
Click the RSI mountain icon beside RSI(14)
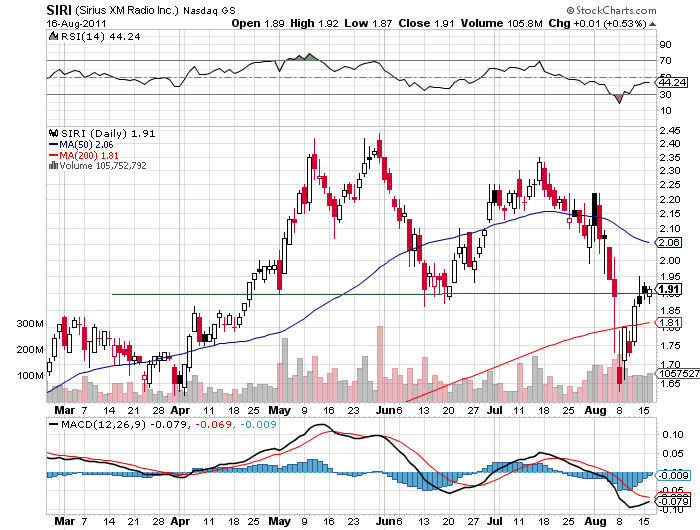pos(53,36)
